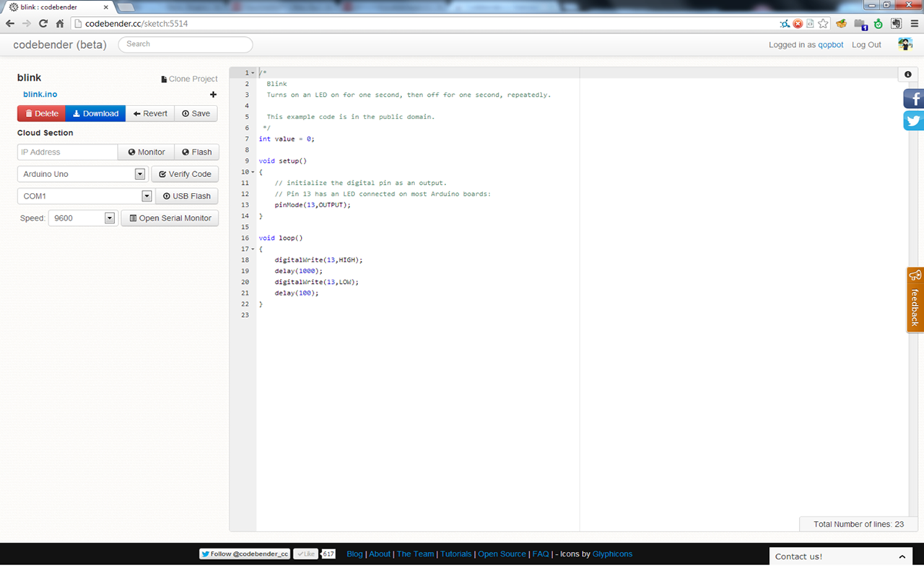Open the Arduino Uno board dropdown
The image size is (924, 578).
82,174
